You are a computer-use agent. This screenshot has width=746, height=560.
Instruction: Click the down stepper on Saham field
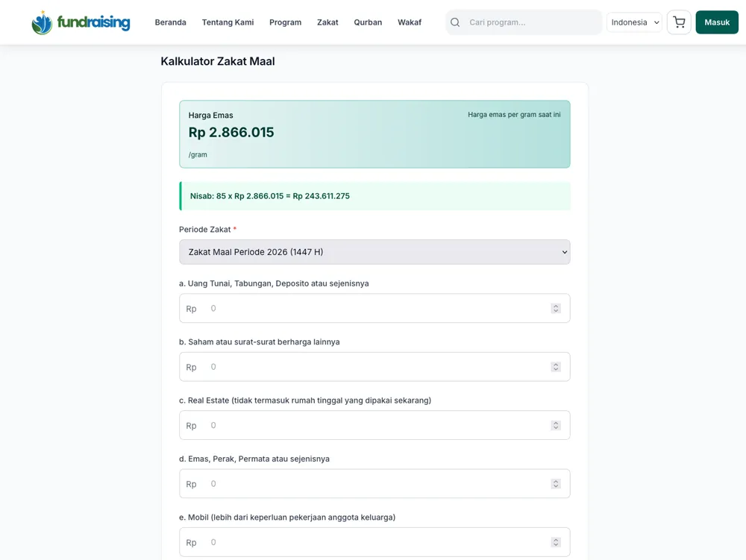(556, 369)
